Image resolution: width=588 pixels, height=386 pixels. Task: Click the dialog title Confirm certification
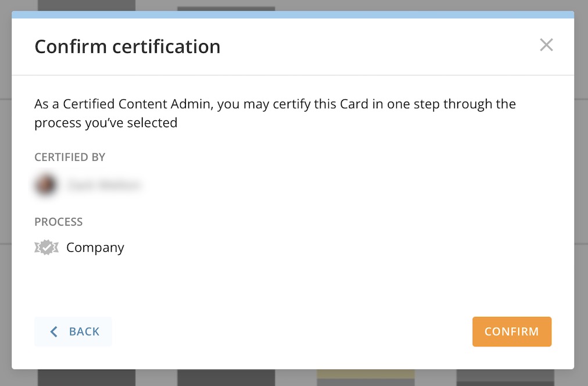coord(128,47)
